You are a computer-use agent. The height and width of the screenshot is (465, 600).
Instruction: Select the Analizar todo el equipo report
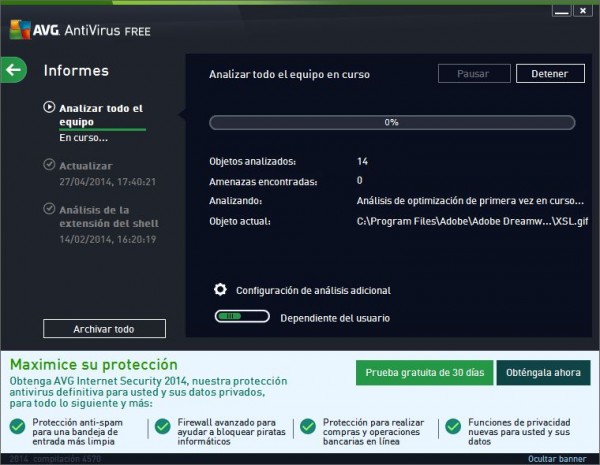click(101, 115)
